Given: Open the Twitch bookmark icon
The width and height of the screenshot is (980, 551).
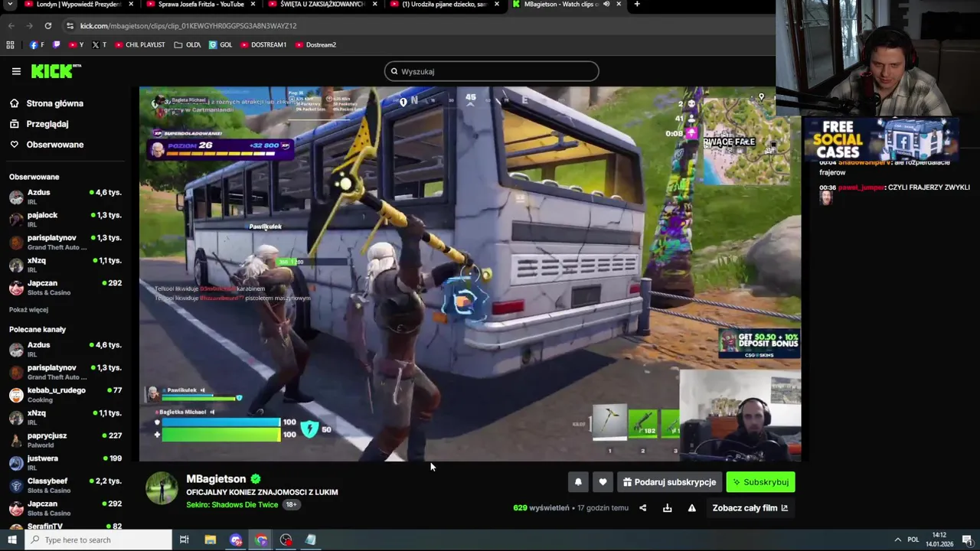Looking at the screenshot, I should pyautogui.click(x=56, y=44).
